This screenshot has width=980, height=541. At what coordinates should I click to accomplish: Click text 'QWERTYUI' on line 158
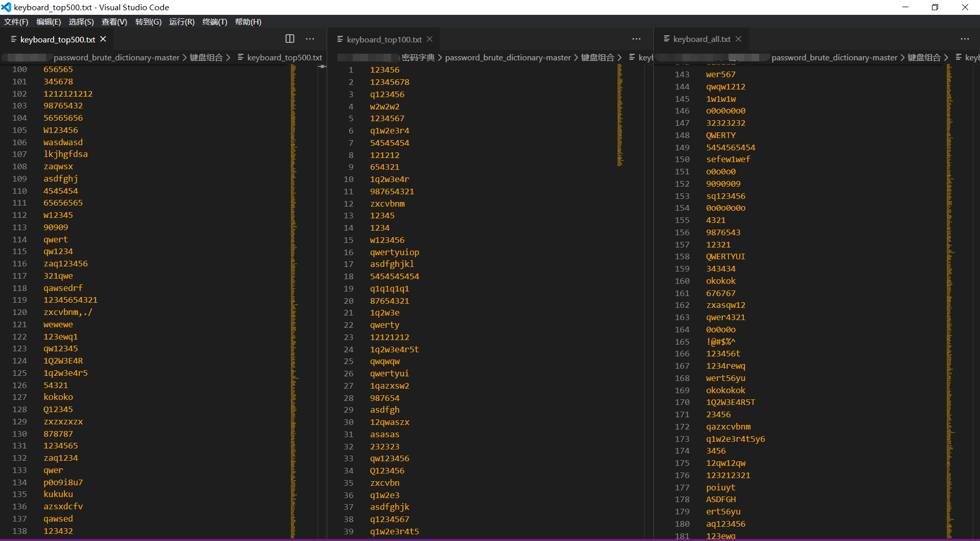click(725, 257)
